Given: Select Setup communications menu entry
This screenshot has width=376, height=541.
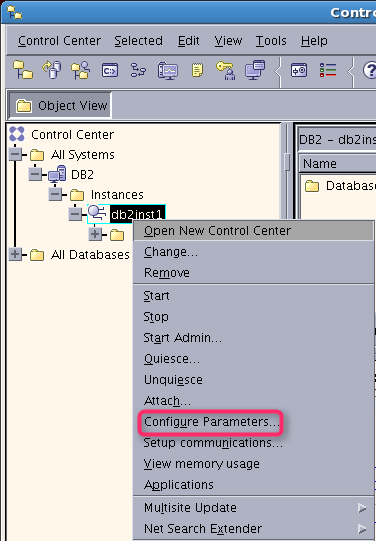Looking at the screenshot, I should (x=213, y=443).
